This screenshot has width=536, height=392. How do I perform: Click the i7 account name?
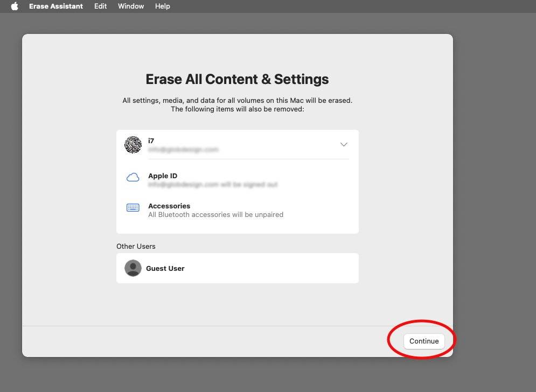tap(151, 141)
